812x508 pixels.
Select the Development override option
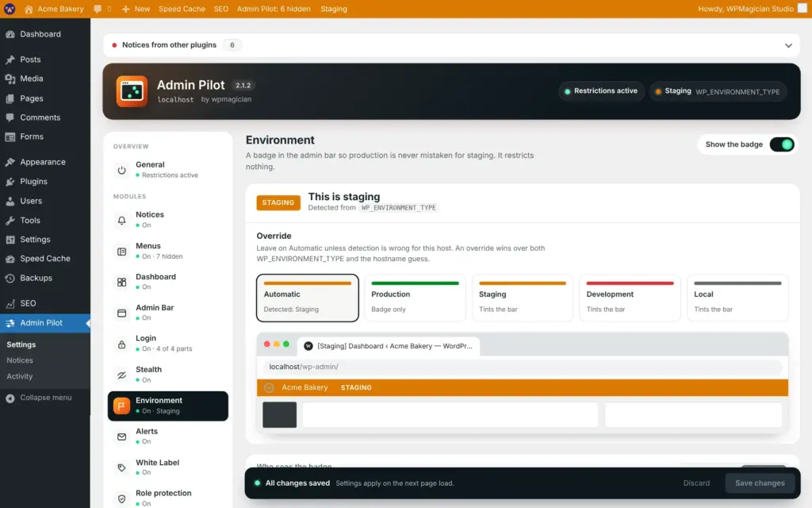[x=630, y=298]
